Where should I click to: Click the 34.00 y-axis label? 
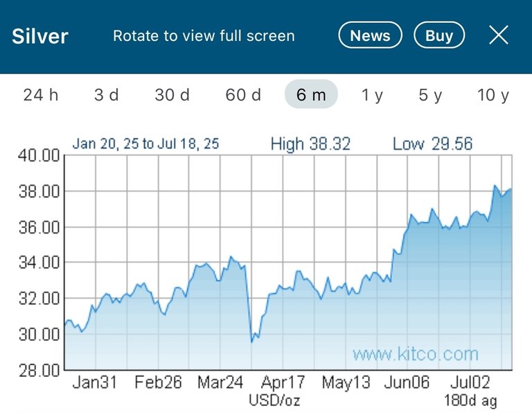[x=39, y=263]
